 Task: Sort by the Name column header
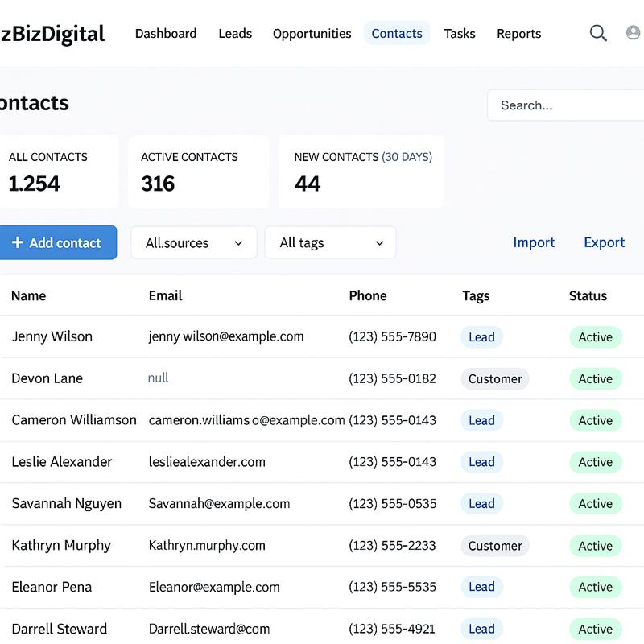pos(29,295)
